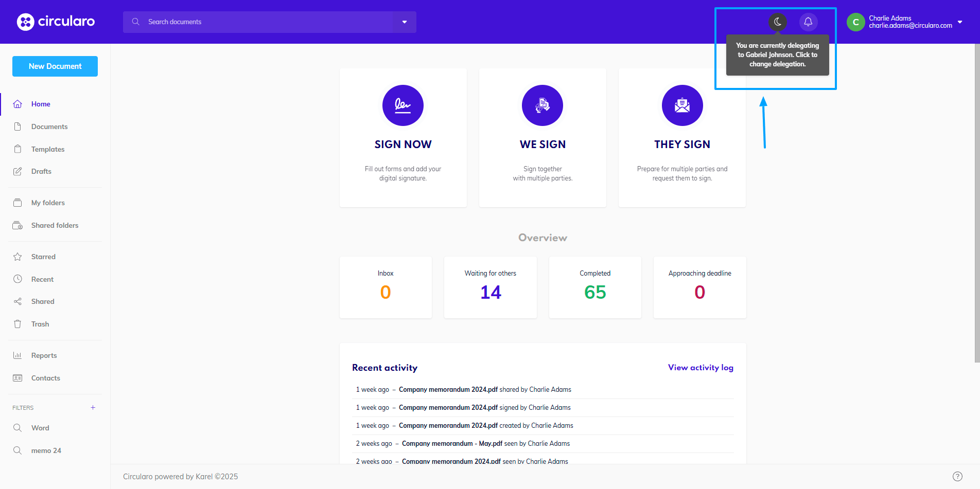This screenshot has width=980, height=489.
Task: Open the user account dropdown arrow
Action: click(x=960, y=22)
